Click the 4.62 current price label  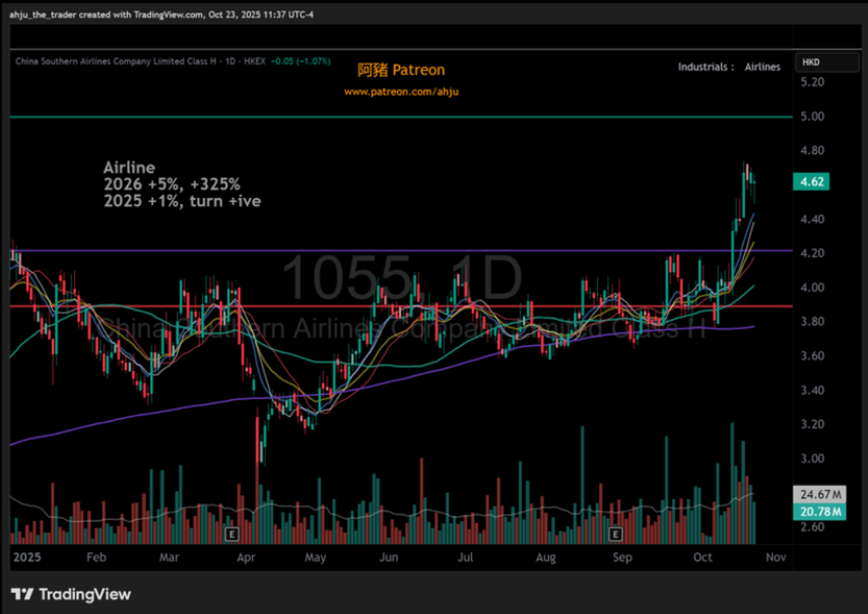pos(811,182)
